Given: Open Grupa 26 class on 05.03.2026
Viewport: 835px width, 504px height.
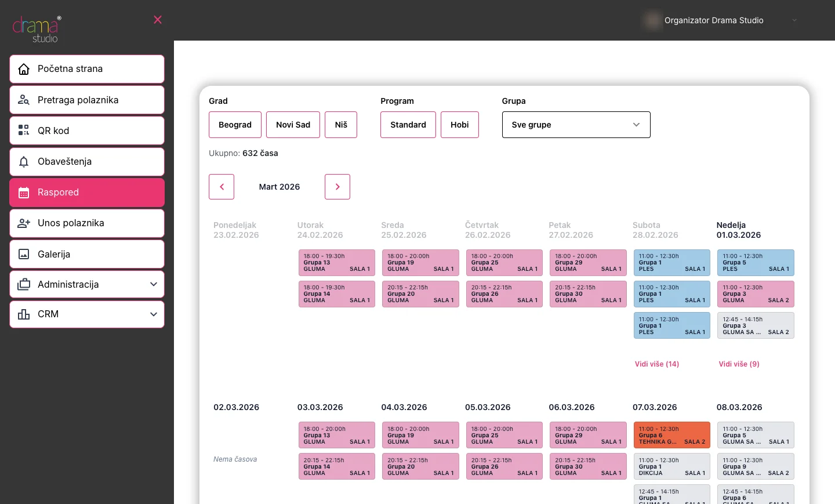Looking at the screenshot, I should pos(504,466).
